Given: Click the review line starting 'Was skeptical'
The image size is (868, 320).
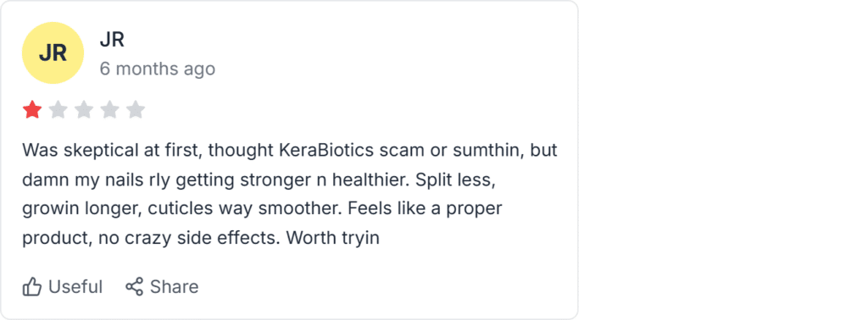Looking at the screenshot, I should (290, 151).
